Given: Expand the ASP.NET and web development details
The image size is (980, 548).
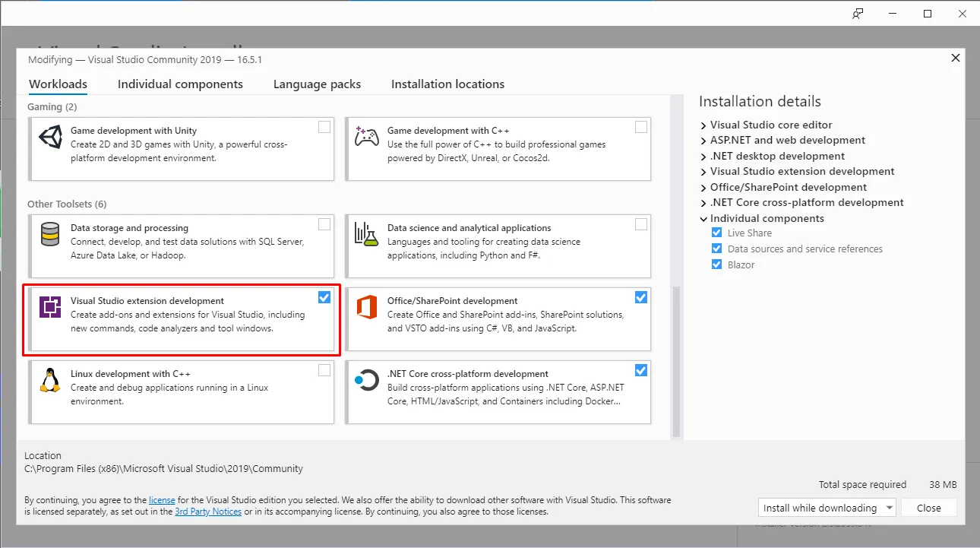Looking at the screenshot, I should point(703,140).
